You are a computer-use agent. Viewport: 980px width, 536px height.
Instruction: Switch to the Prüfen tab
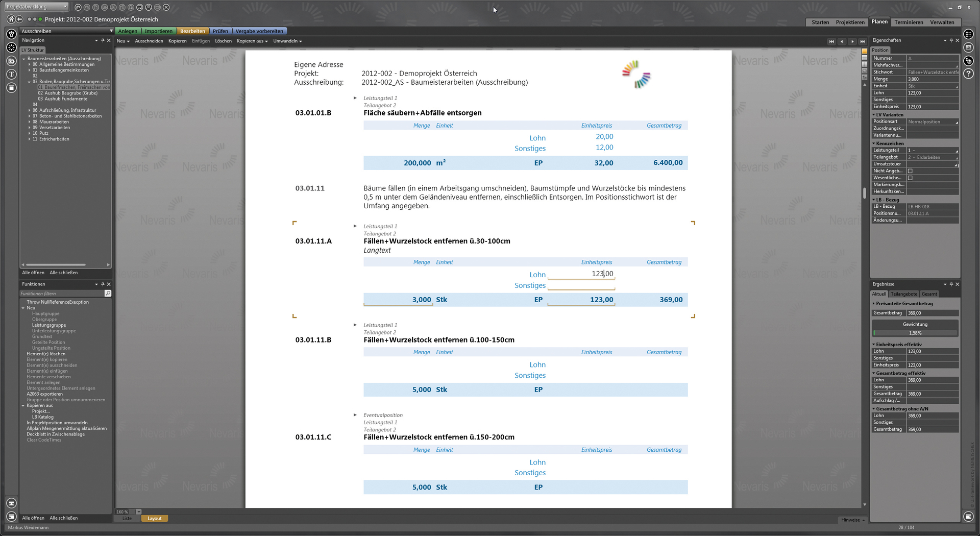point(220,31)
